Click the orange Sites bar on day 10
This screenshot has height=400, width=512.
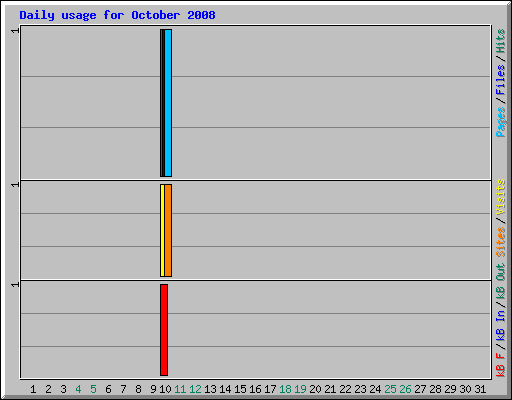tap(168, 230)
